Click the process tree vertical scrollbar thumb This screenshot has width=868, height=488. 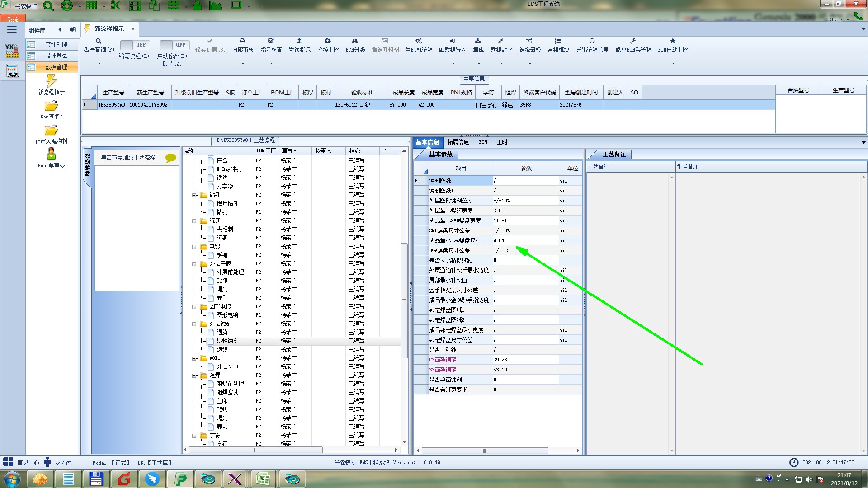[x=404, y=300]
